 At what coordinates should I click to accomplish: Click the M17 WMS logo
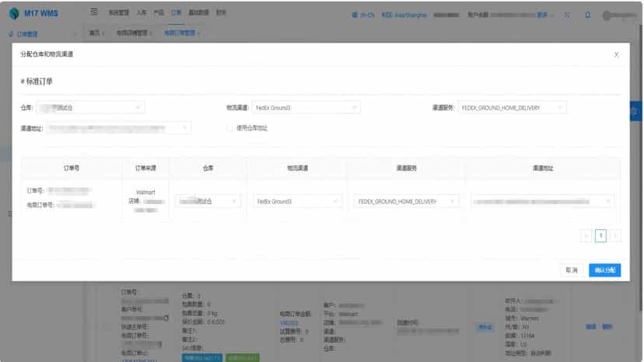(33, 13)
